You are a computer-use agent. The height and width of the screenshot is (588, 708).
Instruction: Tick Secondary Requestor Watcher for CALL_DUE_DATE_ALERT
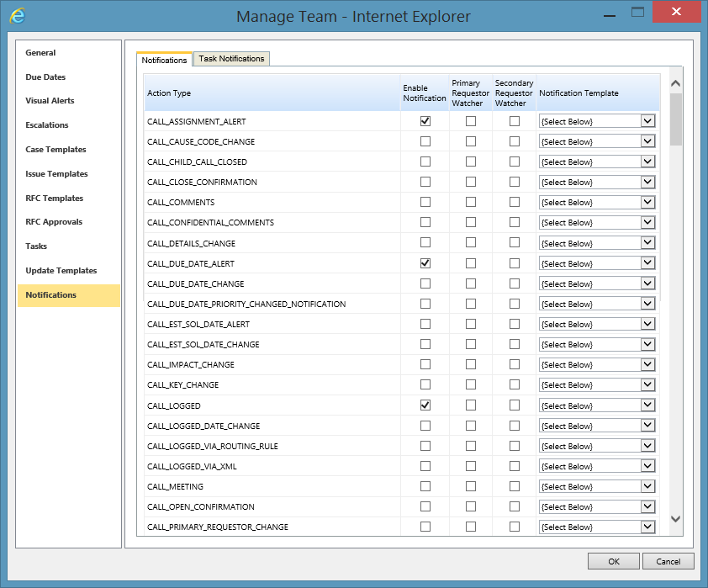pyautogui.click(x=515, y=263)
